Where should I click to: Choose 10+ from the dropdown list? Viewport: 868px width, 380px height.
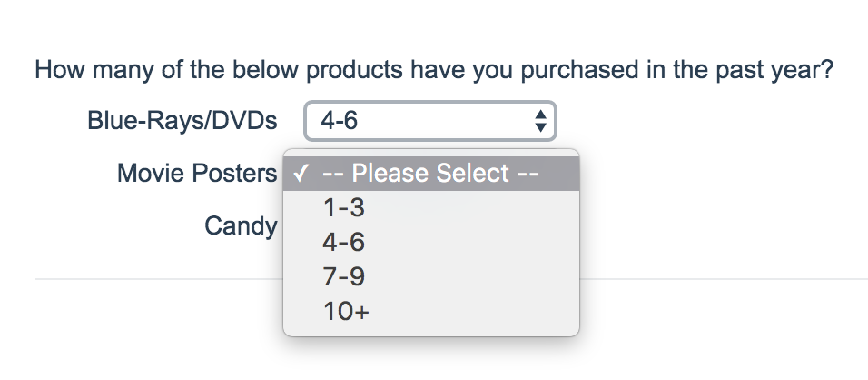click(x=347, y=311)
